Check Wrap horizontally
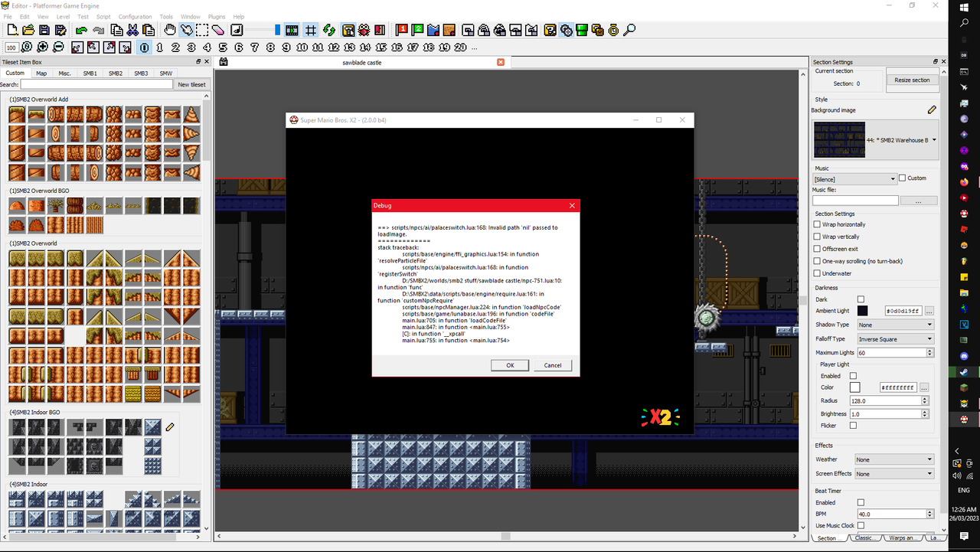 [x=817, y=224]
